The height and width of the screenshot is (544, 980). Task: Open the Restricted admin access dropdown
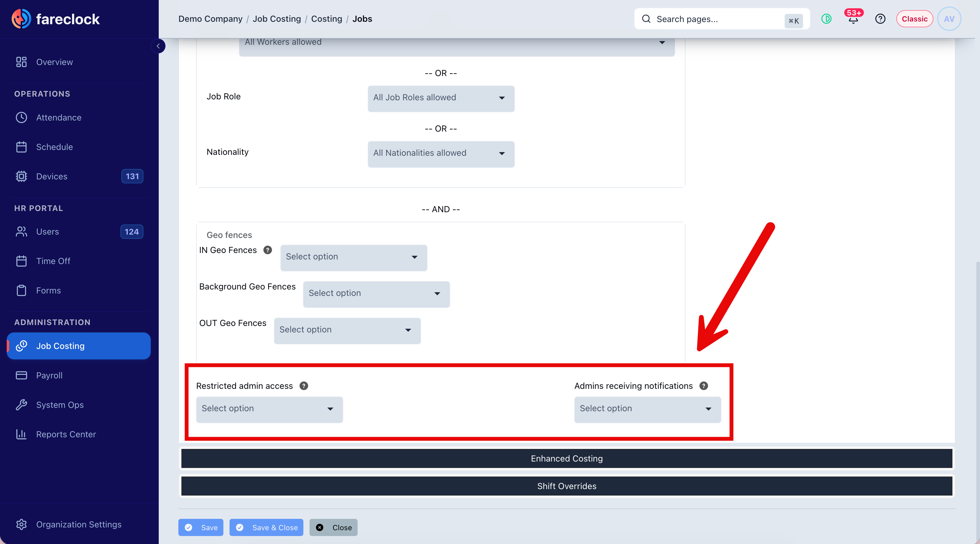click(269, 409)
